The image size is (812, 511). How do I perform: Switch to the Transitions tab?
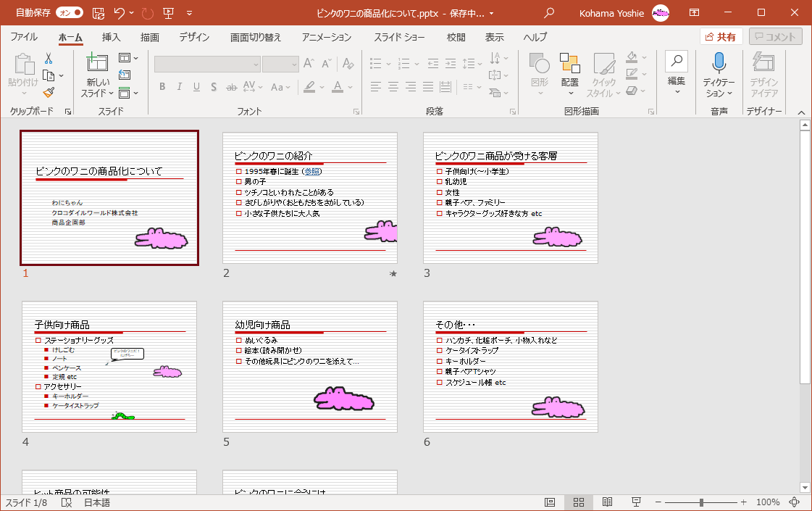255,37
